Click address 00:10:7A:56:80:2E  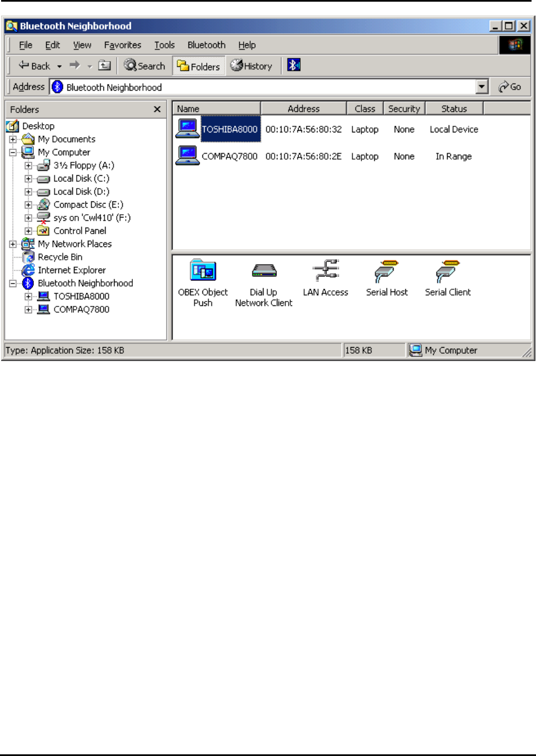(304, 156)
